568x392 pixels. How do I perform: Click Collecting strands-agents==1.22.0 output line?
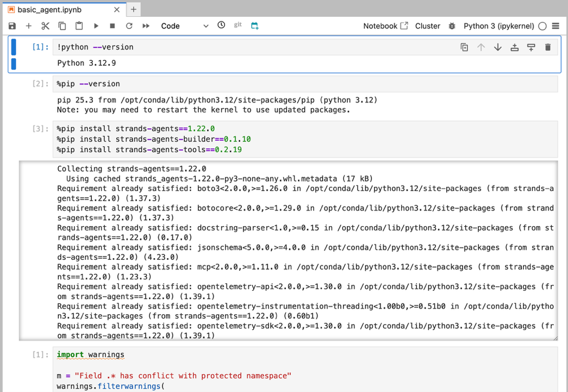132,169
